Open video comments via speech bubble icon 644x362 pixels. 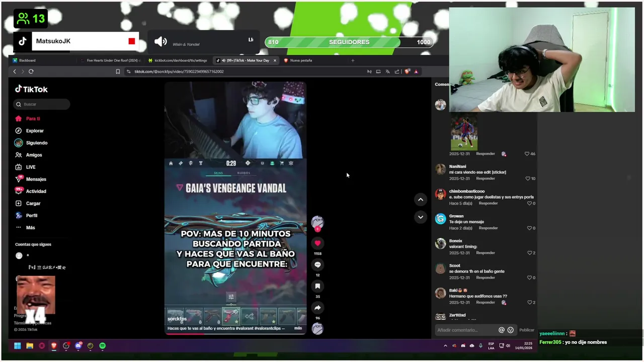[x=317, y=265]
